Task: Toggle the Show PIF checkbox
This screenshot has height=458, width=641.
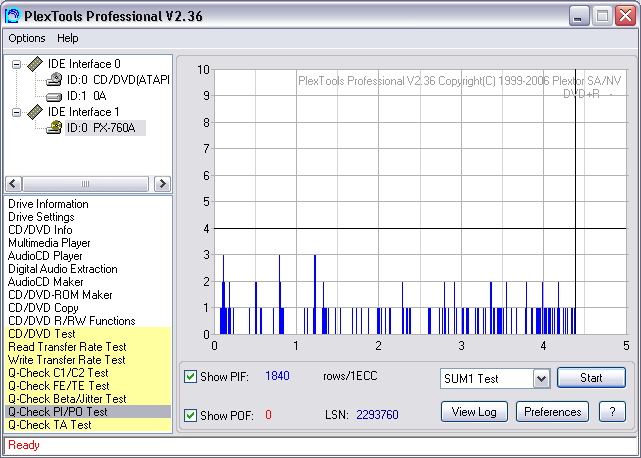Action: click(190, 376)
